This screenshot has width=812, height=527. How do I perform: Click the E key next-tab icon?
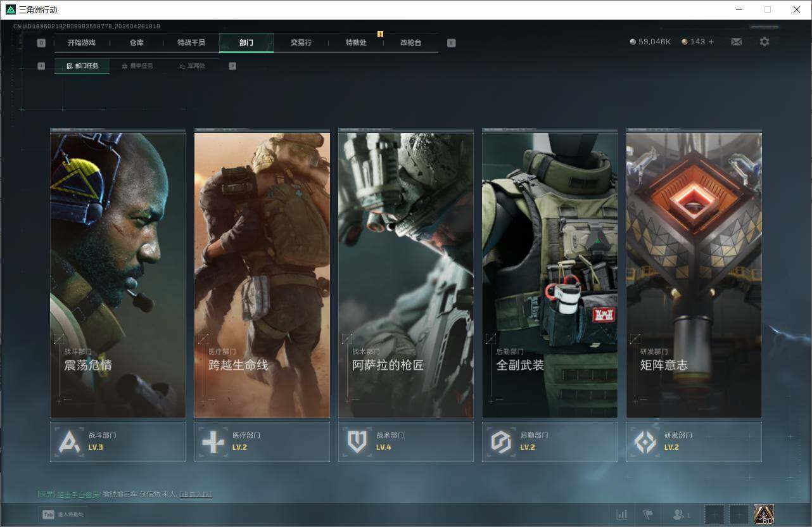tap(452, 43)
